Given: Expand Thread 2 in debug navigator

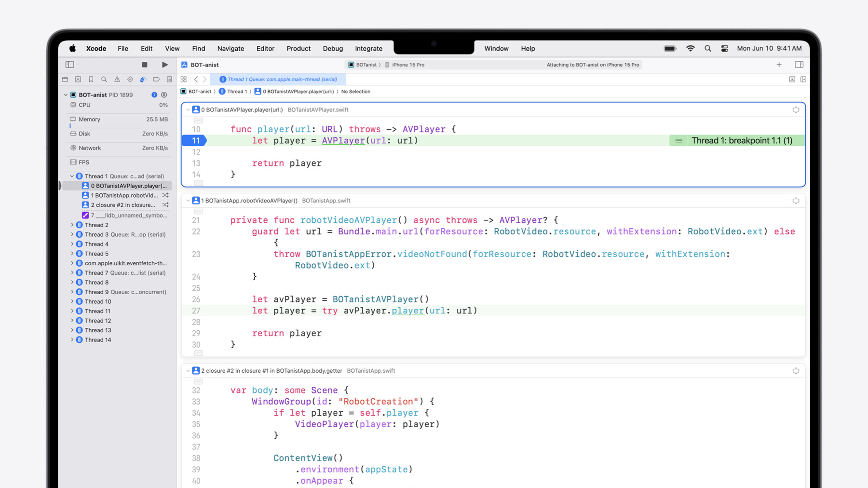Looking at the screenshot, I should 72,225.
